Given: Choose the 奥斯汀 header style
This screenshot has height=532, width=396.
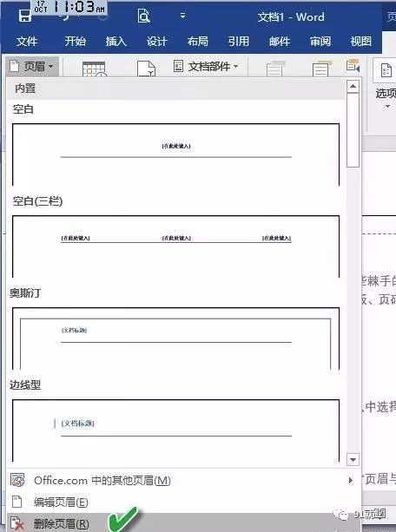Looking at the screenshot, I should click(175, 338).
